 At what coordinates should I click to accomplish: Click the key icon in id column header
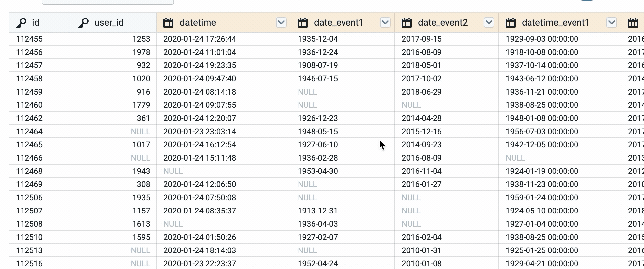point(21,23)
